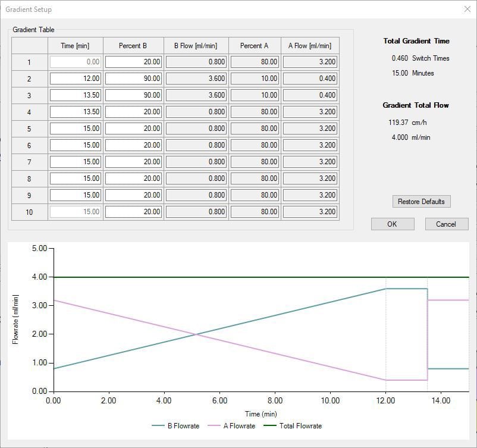Select A Flow value in row 1
Screen dimensions: 477x448
tap(310, 62)
